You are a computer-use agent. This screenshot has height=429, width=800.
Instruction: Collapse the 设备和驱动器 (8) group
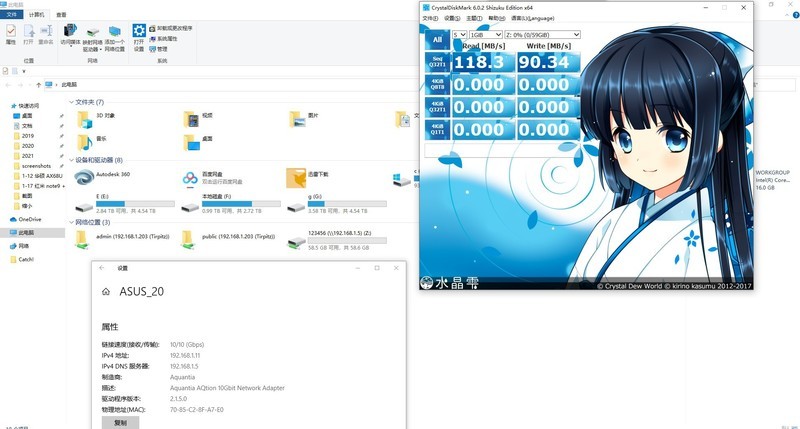pyautogui.click(x=71, y=160)
